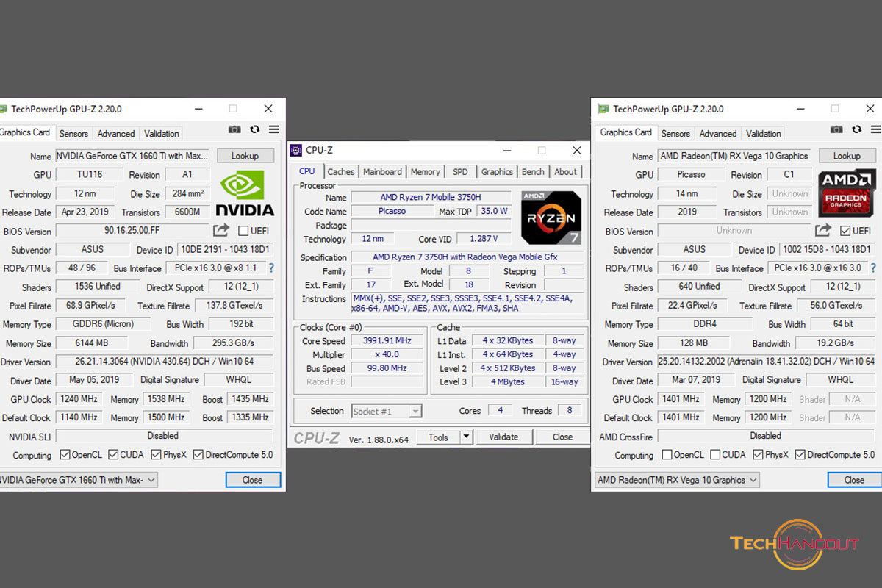Screen dimensions: 882x588
Task: Switch to Mainboard tab in CPU-Z
Action: [x=382, y=172]
